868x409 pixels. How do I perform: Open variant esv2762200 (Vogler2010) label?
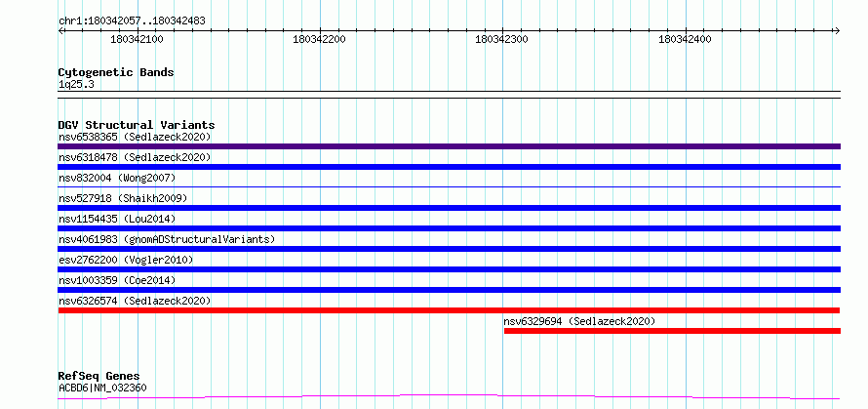126,260
